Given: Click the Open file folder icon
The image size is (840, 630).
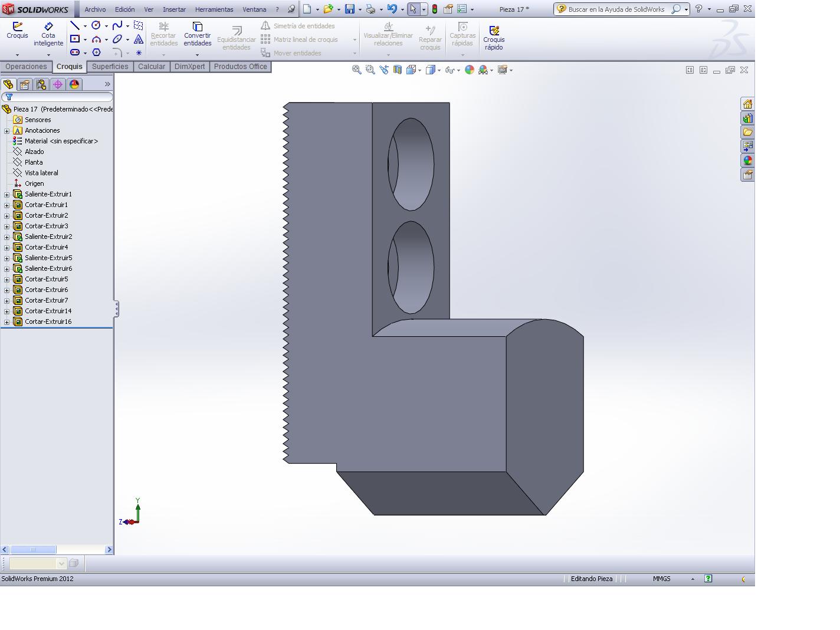Looking at the screenshot, I should pos(328,9).
